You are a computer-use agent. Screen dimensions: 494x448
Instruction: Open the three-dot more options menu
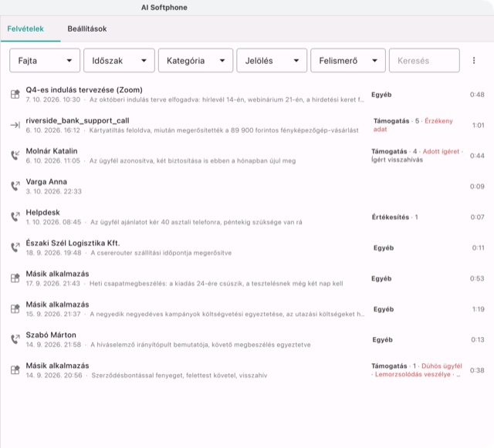(x=474, y=60)
